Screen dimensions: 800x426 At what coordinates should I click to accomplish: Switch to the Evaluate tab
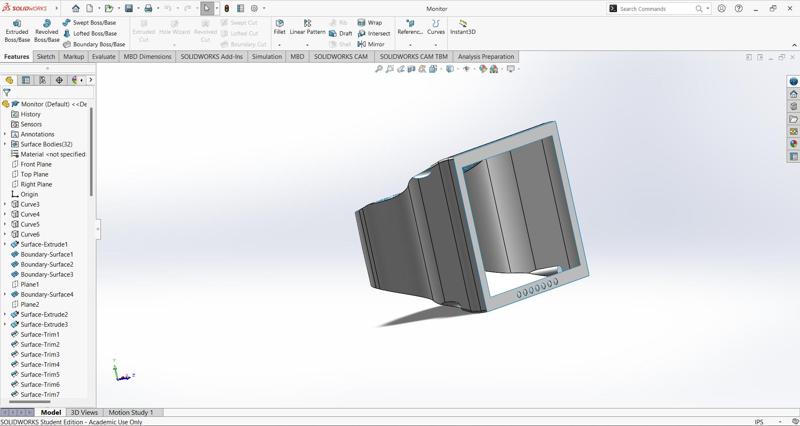pos(104,57)
